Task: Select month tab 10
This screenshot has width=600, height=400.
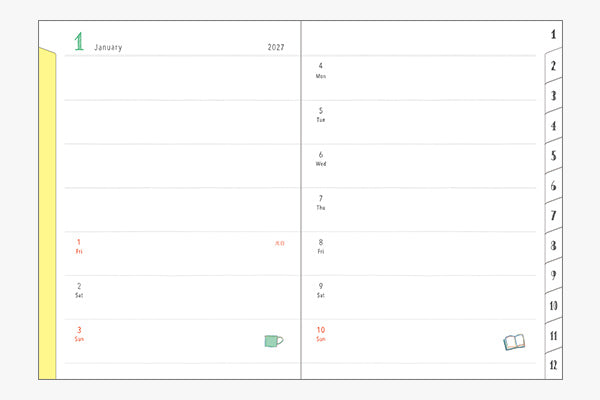Action: tap(553, 306)
